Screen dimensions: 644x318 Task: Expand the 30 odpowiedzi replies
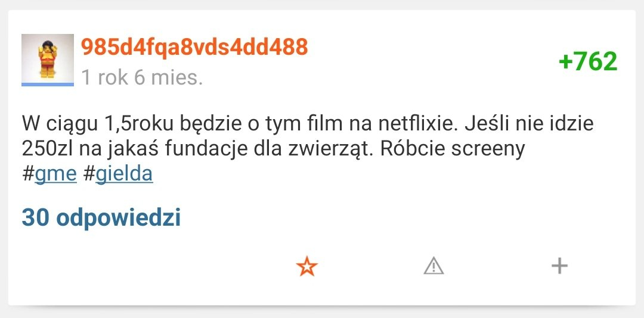point(101,218)
